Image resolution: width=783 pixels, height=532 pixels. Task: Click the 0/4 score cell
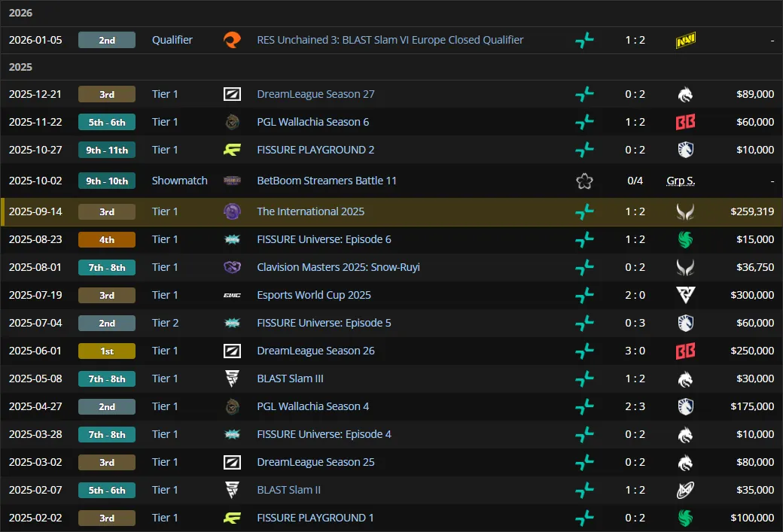click(635, 181)
